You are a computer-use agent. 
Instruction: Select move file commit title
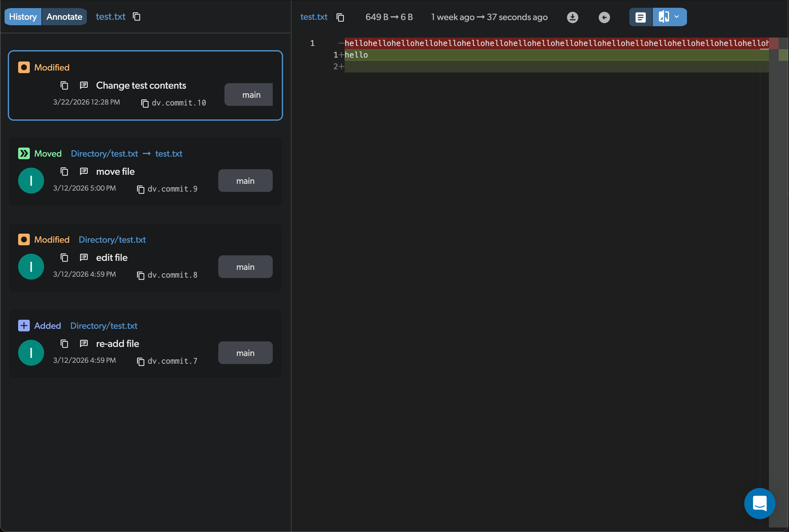pyautogui.click(x=115, y=172)
